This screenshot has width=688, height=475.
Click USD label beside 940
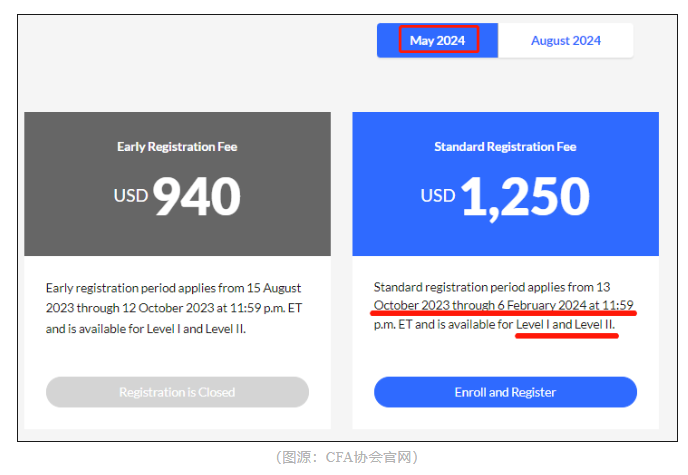coord(130,194)
